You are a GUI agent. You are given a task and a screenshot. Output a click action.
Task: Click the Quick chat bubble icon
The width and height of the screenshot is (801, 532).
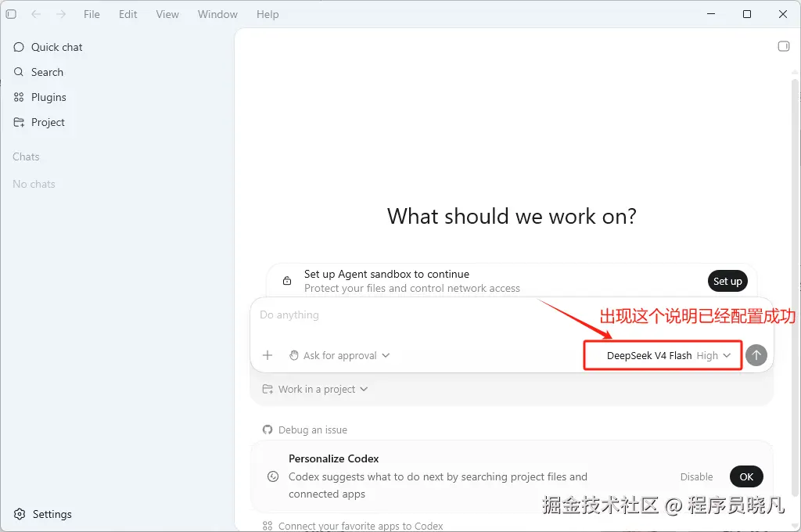click(x=19, y=47)
